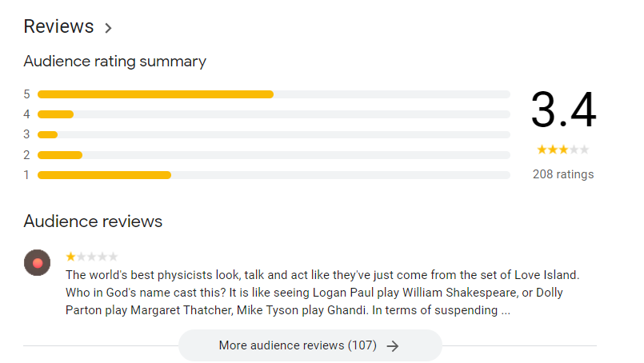Click the 5-star rating bar
The height and width of the screenshot is (363, 644).
click(x=274, y=94)
